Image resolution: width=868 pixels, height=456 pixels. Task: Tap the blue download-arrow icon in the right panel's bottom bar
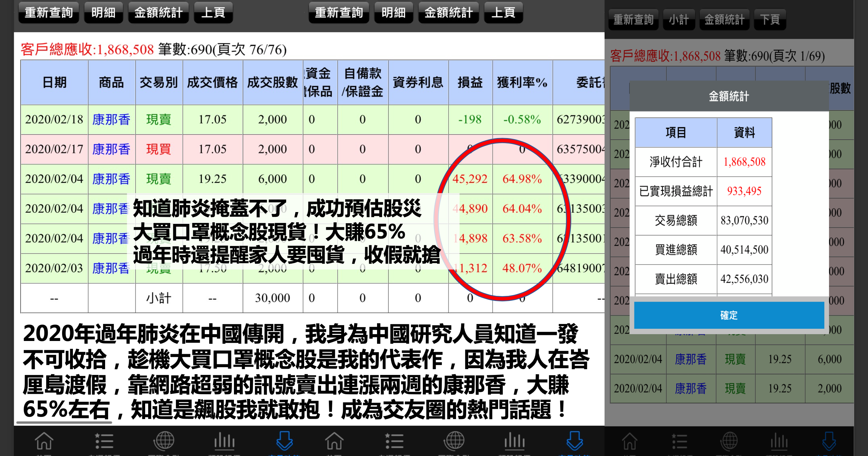[829, 441]
